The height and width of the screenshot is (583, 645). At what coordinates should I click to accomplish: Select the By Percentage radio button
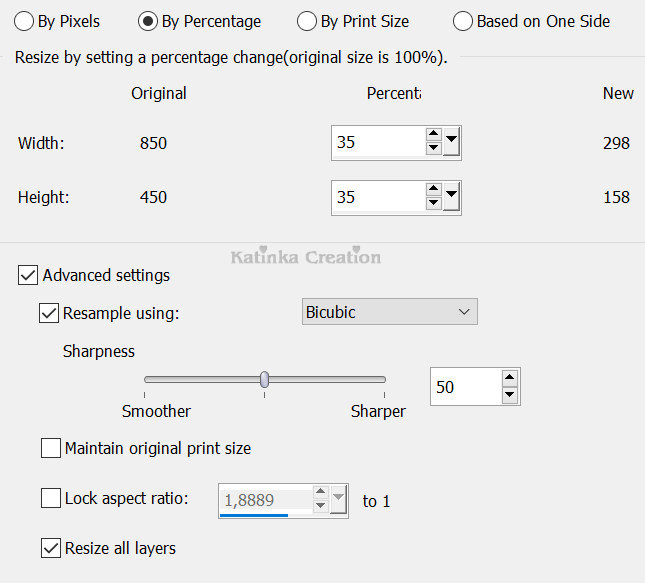(149, 21)
